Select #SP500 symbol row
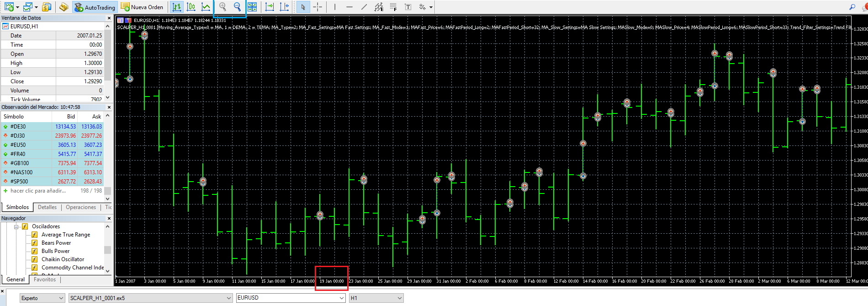This screenshot has width=868, height=306. pyautogui.click(x=52, y=182)
